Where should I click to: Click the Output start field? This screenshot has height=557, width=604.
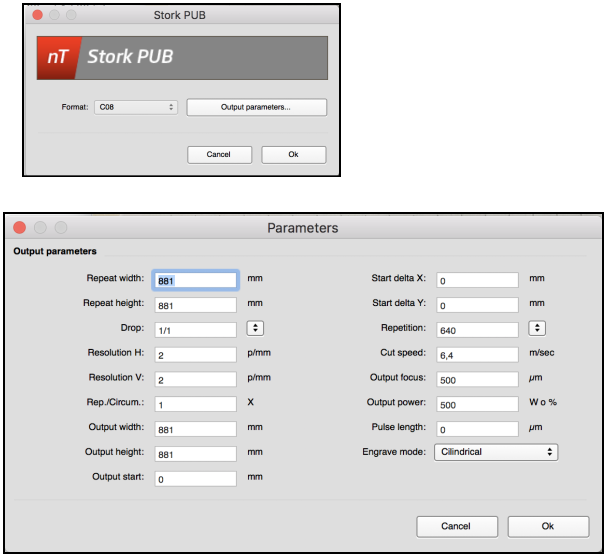(196, 479)
